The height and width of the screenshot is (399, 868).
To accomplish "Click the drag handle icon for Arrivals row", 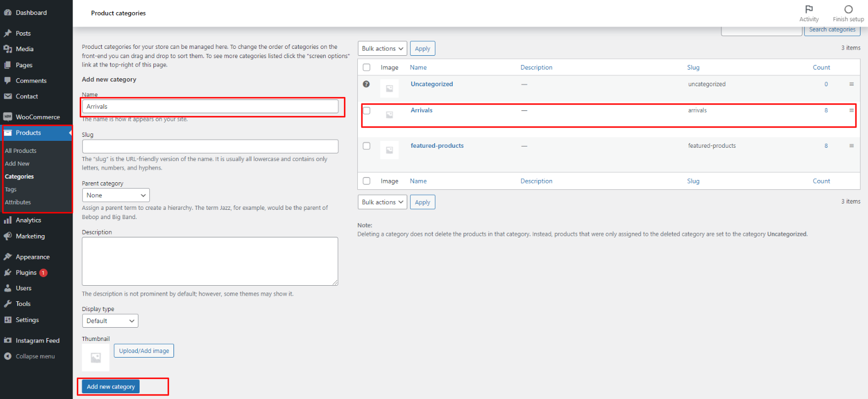I will 851,110.
